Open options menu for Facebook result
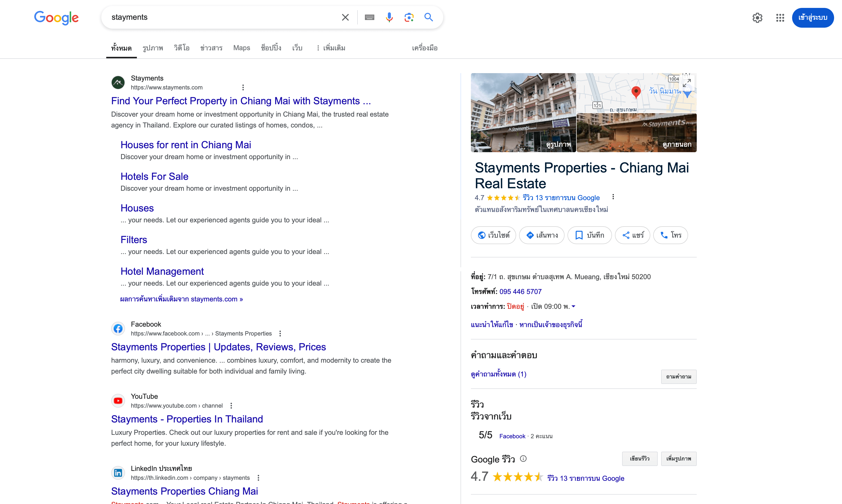The image size is (842, 504). click(x=280, y=334)
